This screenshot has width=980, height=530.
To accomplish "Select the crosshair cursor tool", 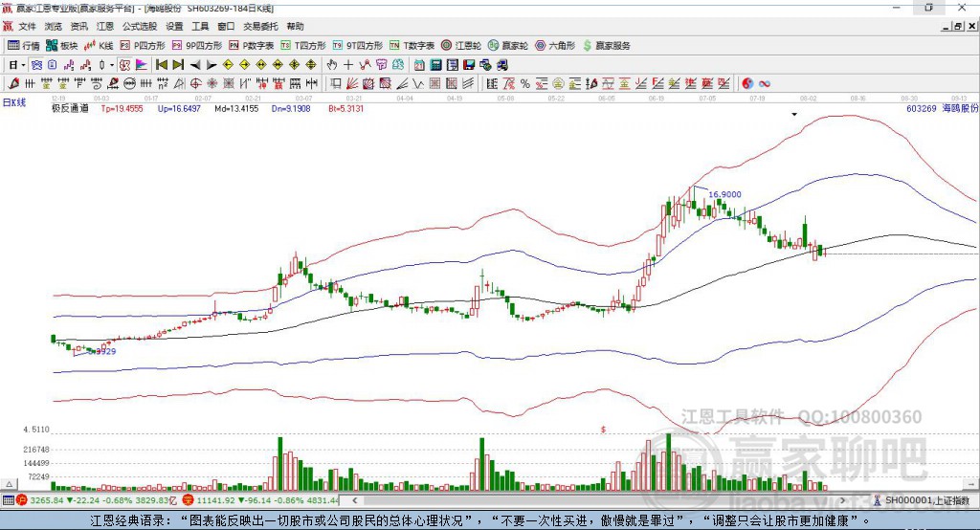I will tap(348, 65).
